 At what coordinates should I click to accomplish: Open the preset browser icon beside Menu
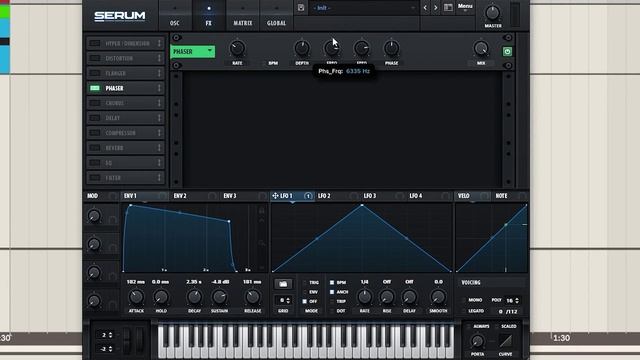(x=448, y=8)
